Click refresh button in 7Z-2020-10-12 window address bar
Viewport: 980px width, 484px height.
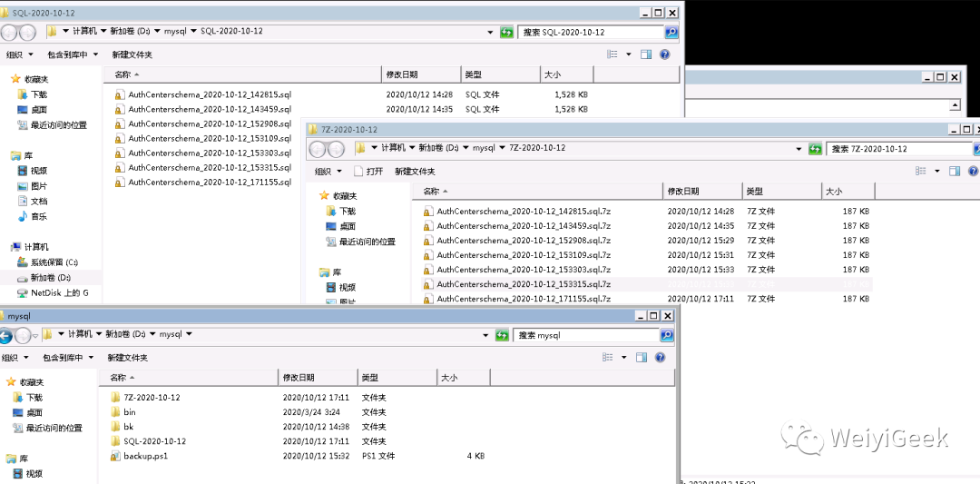(x=815, y=149)
